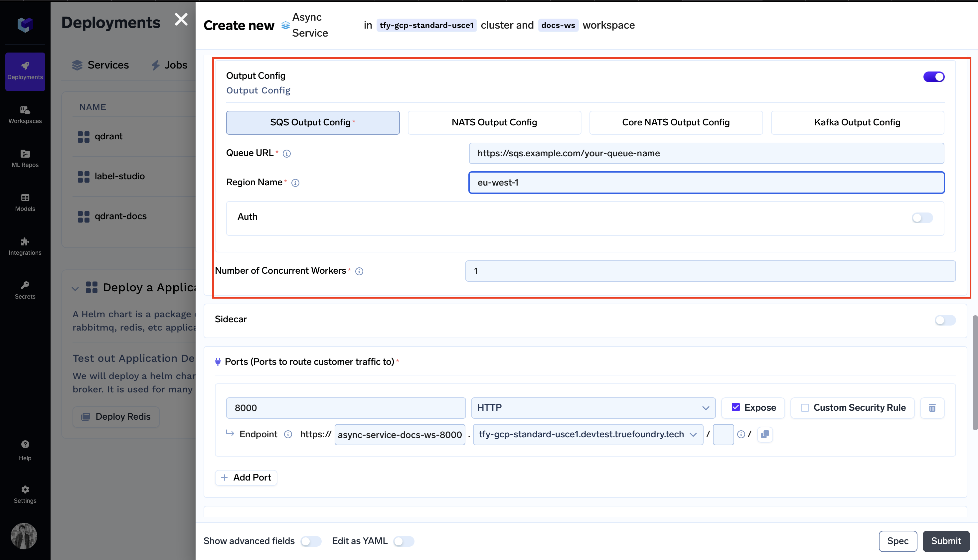Click the Ports plug icon
This screenshot has width=978, height=560.
coord(218,361)
